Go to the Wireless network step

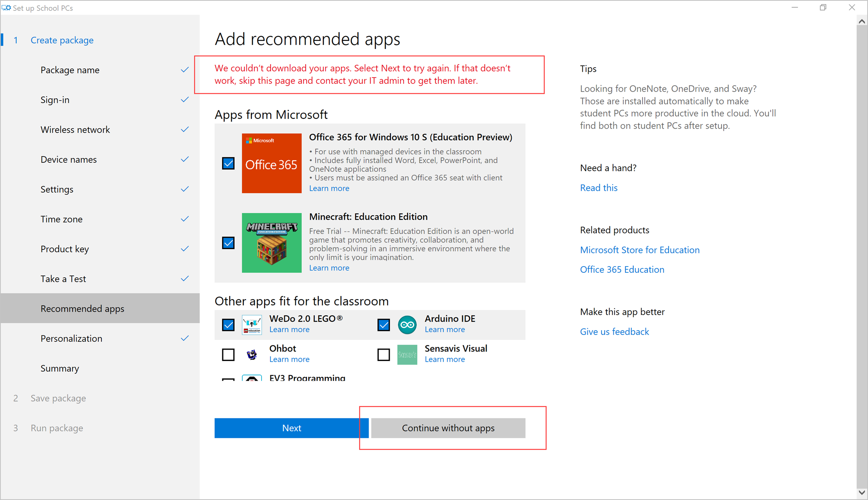click(75, 130)
